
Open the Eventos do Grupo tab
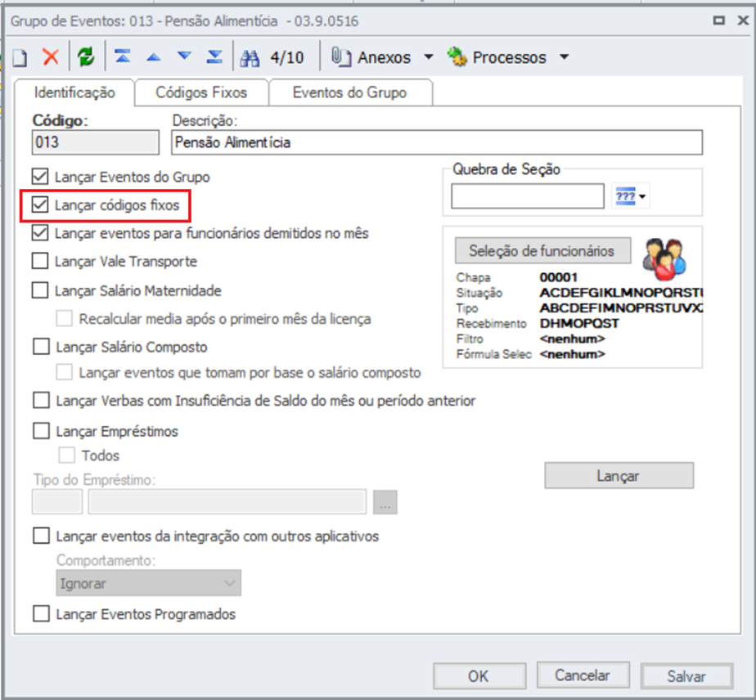(x=349, y=92)
